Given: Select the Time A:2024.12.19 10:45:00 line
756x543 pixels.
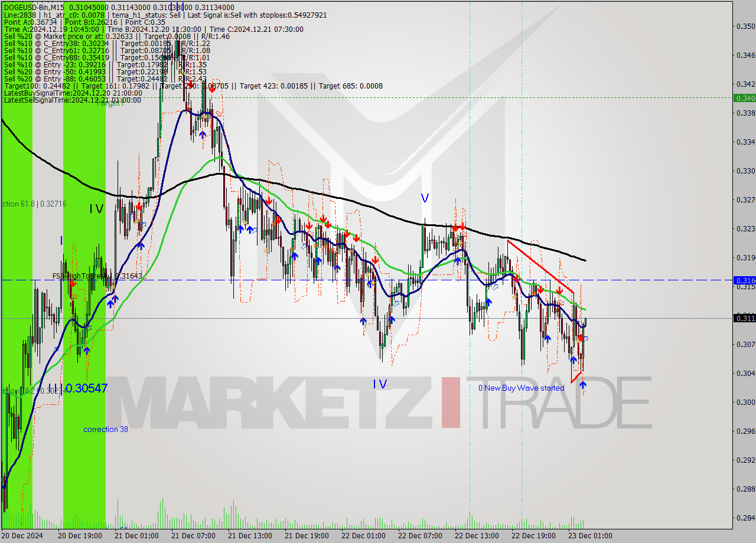Looking at the screenshot, I should click(154, 29).
